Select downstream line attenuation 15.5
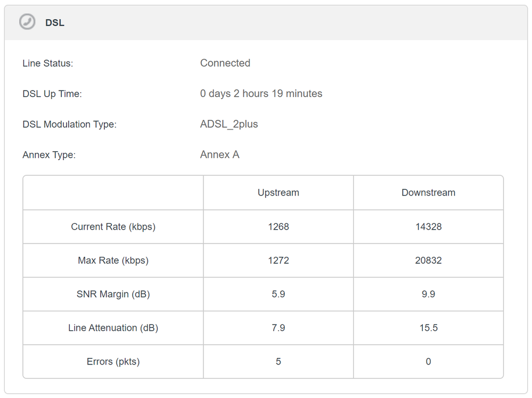Image resolution: width=532 pixels, height=398 pixels. tap(428, 328)
